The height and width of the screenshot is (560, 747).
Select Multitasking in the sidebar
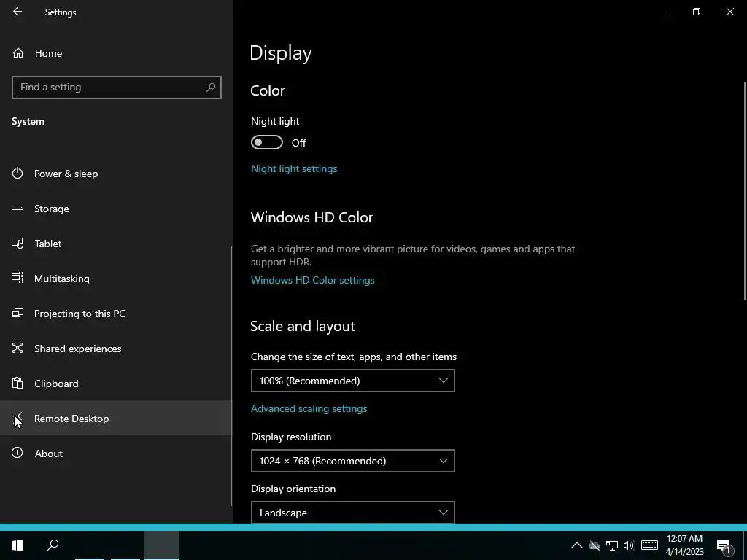point(117,279)
